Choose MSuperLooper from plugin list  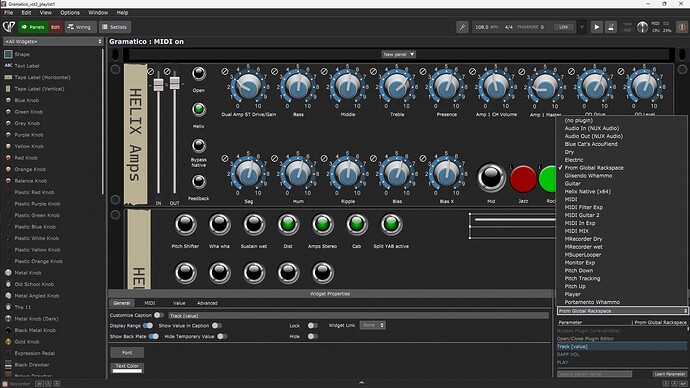583,255
